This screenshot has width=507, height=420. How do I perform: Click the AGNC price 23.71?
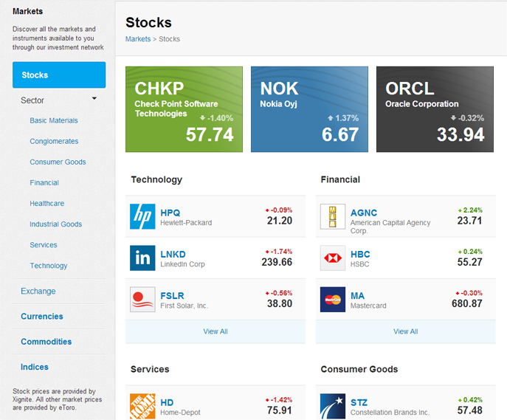pyautogui.click(x=469, y=221)
